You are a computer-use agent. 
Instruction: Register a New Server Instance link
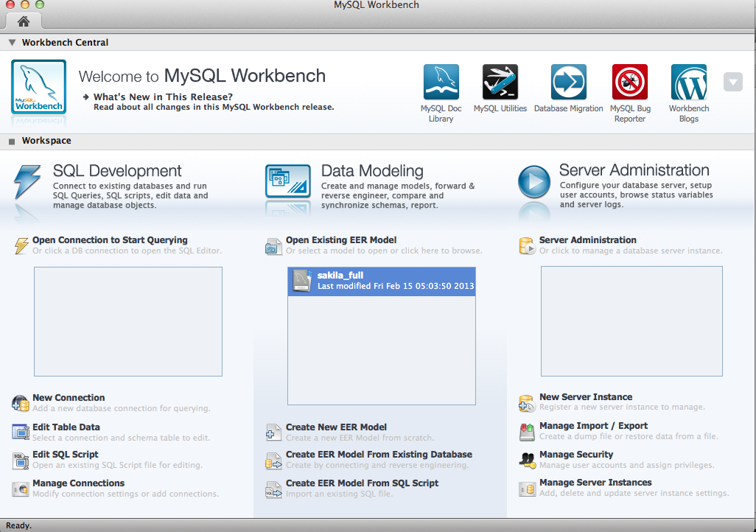[586, 396]
